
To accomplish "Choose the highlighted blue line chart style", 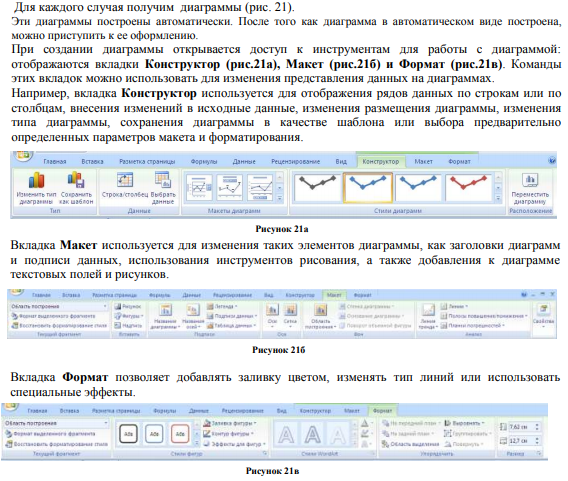I will (x=368, y=187).
